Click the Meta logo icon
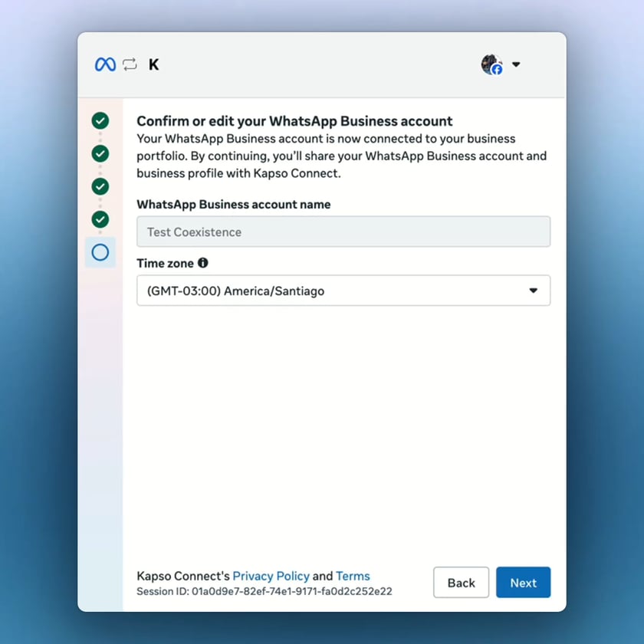 coord(105,64)
